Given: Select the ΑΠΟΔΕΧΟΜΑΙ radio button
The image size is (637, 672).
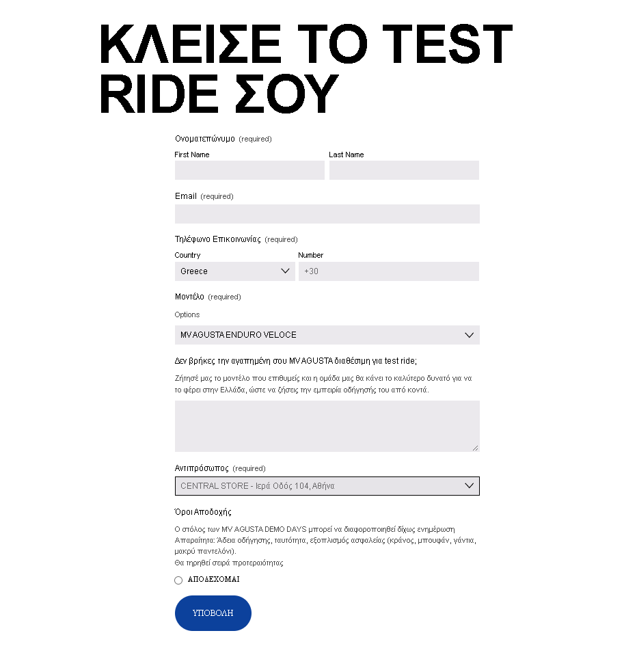Looking at the screenshot, I should 178,580.
